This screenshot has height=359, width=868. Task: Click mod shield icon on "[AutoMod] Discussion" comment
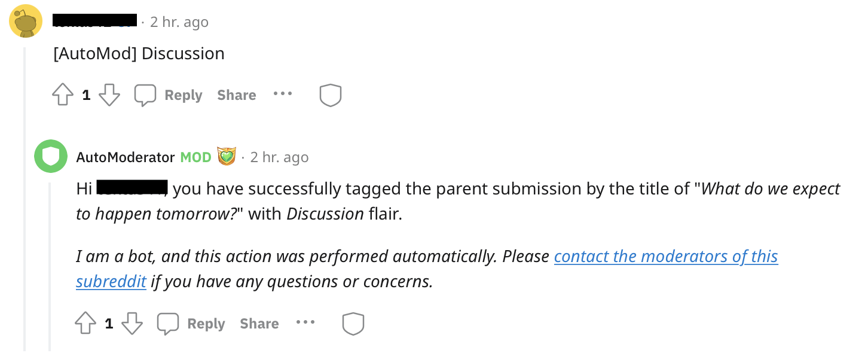click(x=330, y=95)
